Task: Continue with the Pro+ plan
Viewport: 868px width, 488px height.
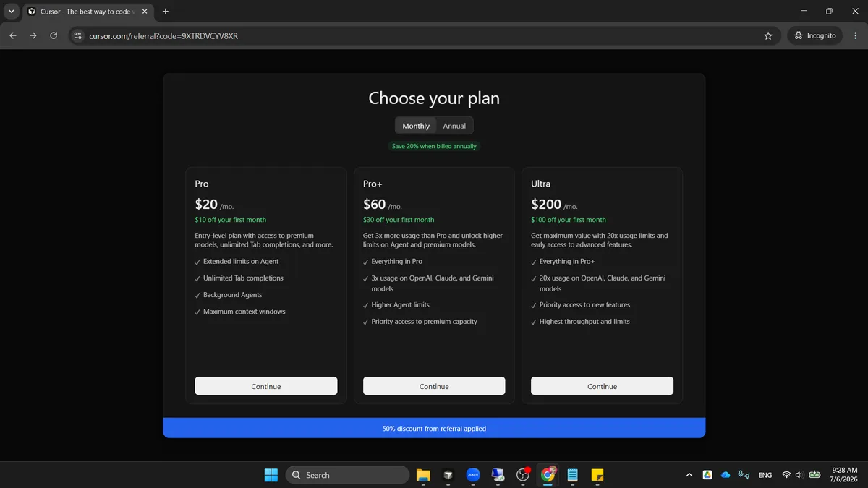Action: point(434,386)
